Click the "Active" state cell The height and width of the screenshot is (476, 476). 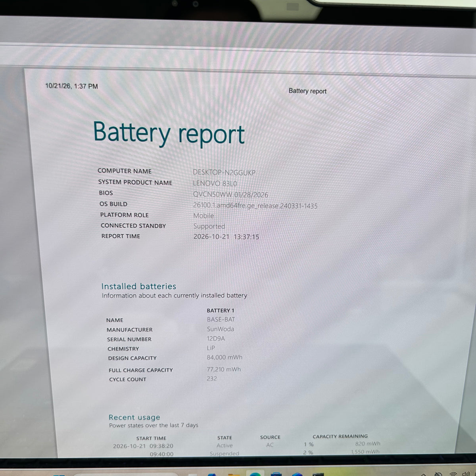(225, 445)
